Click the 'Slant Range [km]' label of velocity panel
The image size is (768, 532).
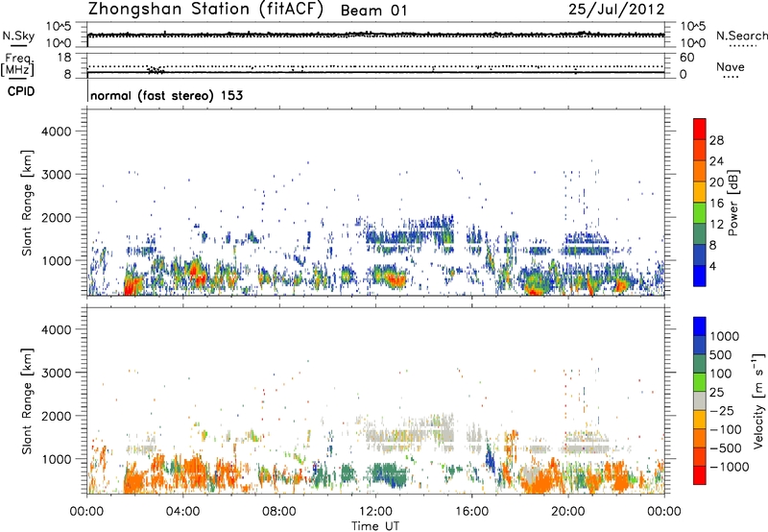(27, 400)
